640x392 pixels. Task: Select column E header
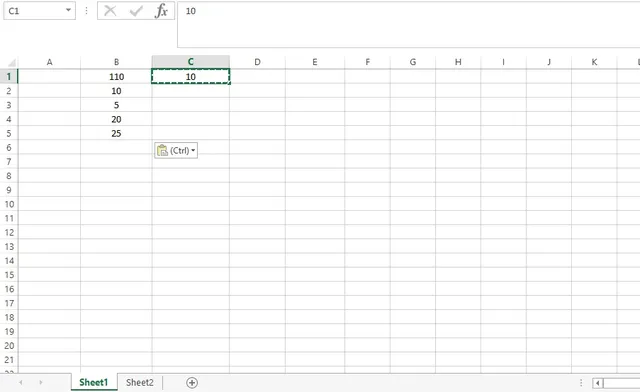[315, 62]
